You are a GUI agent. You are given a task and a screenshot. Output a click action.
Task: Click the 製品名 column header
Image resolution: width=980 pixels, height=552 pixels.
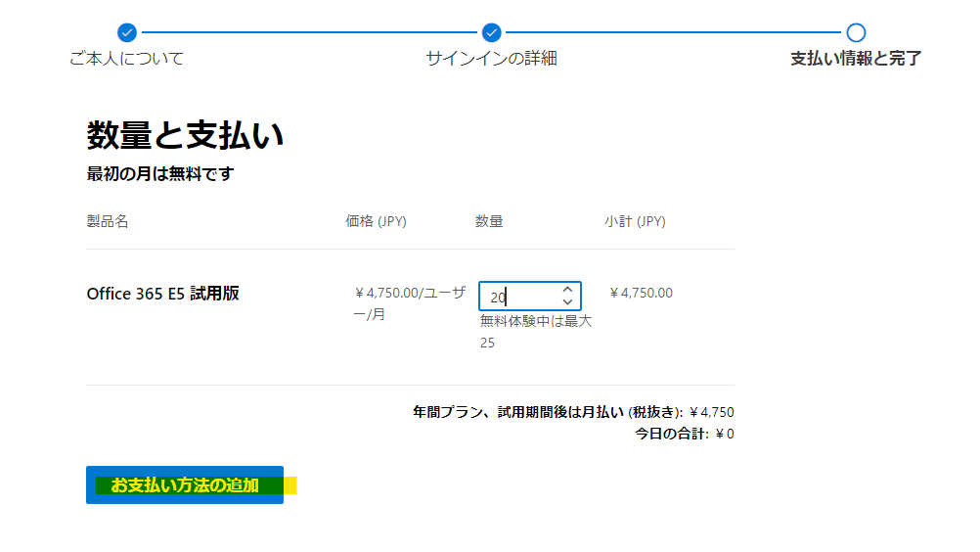[x=108, y=221]
